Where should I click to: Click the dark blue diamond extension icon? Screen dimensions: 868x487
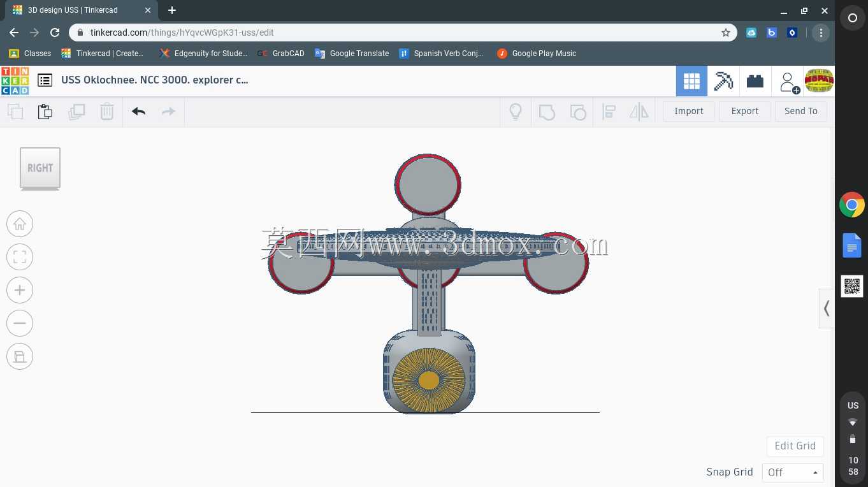792,33
